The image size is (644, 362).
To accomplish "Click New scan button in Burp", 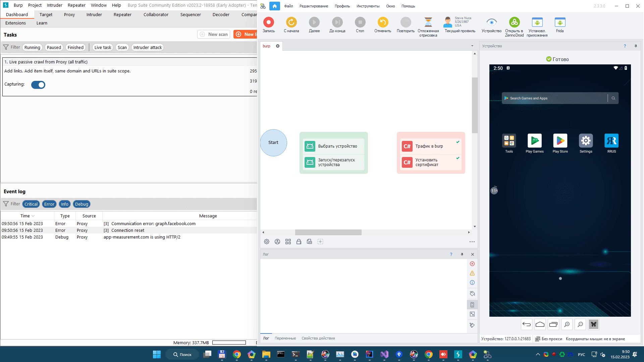I will pyautogui.click(x=214, y=34).
